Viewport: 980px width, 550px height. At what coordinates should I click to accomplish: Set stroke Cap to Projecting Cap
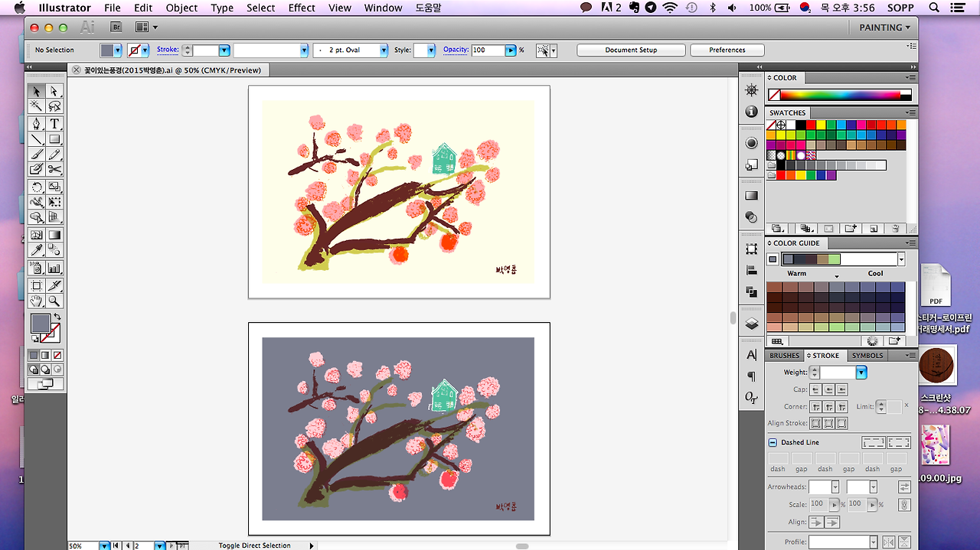(x=842, y=389)
